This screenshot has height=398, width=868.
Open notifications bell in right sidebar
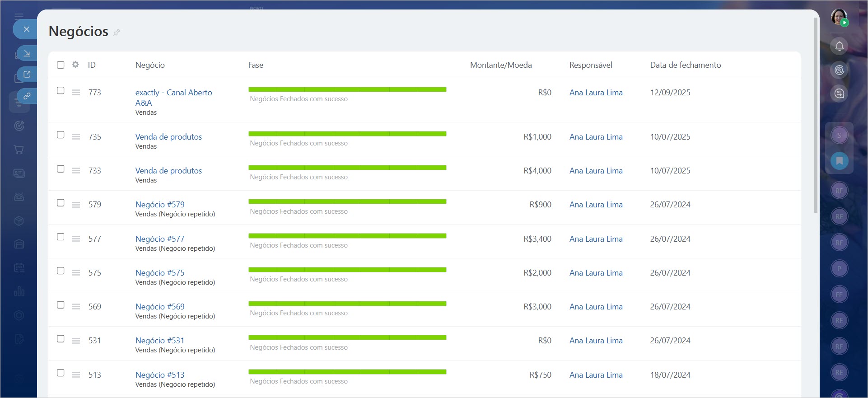[839, 46]
